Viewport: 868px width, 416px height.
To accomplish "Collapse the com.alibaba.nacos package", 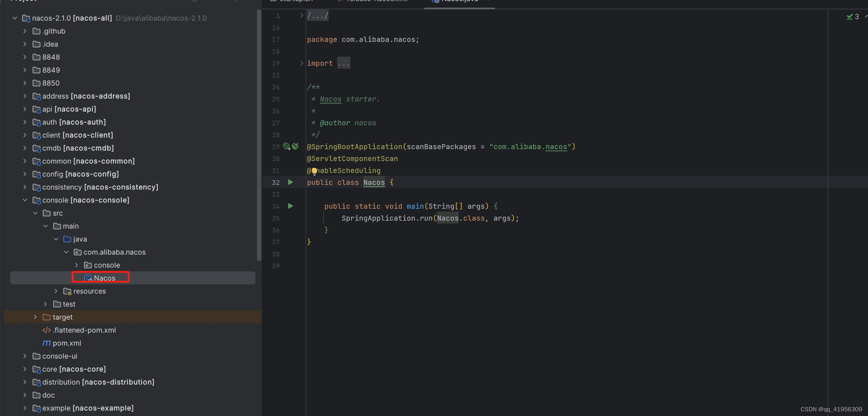I will 66,252.
